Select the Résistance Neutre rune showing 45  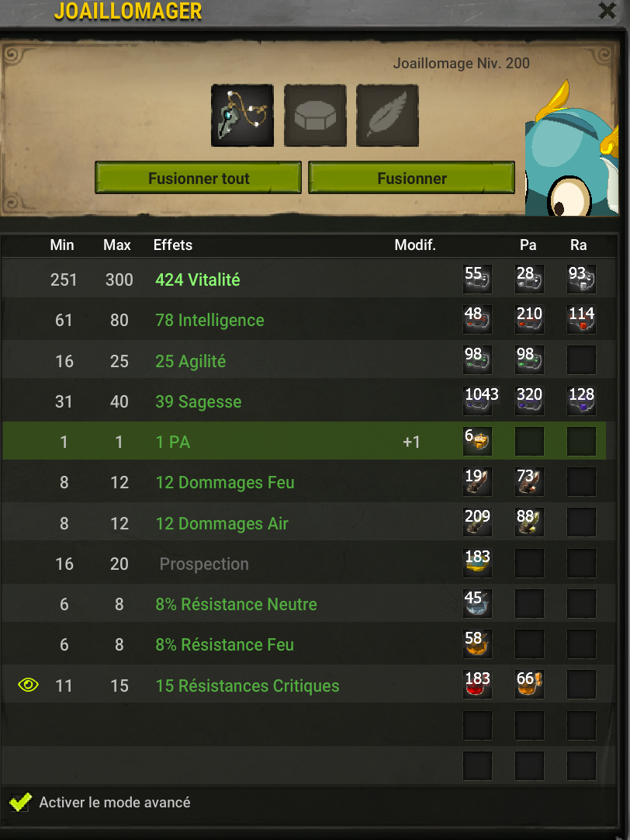pyautogui.click(x=477, y=604)
